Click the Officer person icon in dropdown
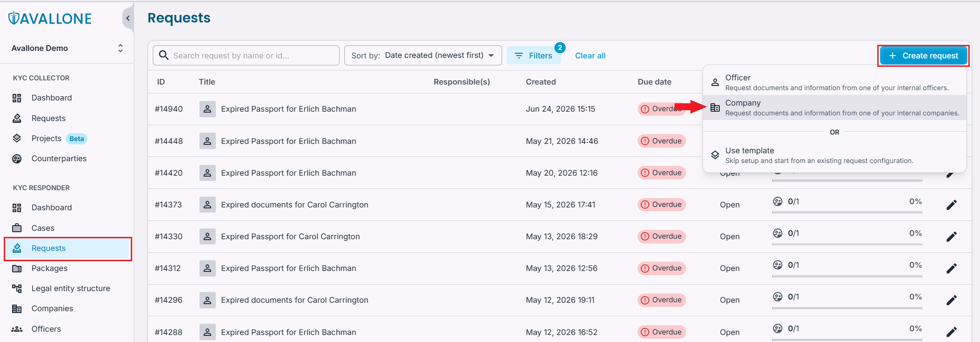The height and width of the screenshot is (342, 980). click(x=715, y=82)
